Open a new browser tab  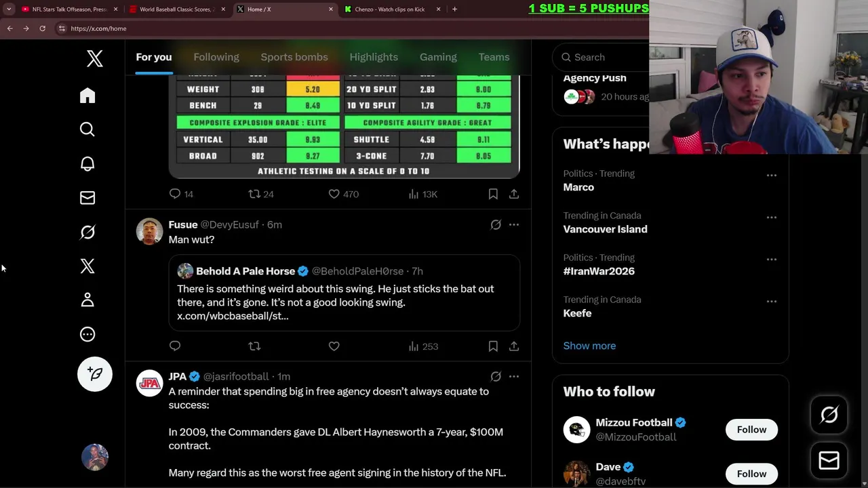[x=454, y=9]
